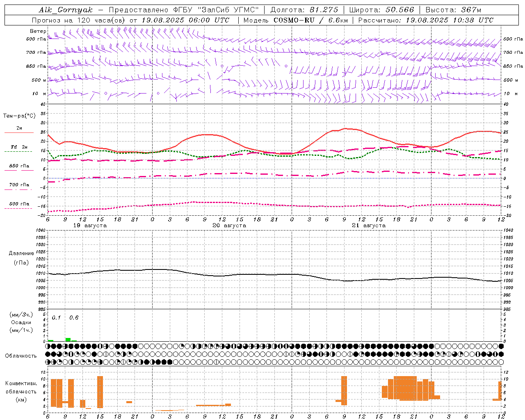Select the elevation text Высота: 367м
525x420 pixels.
coord(453,10)
